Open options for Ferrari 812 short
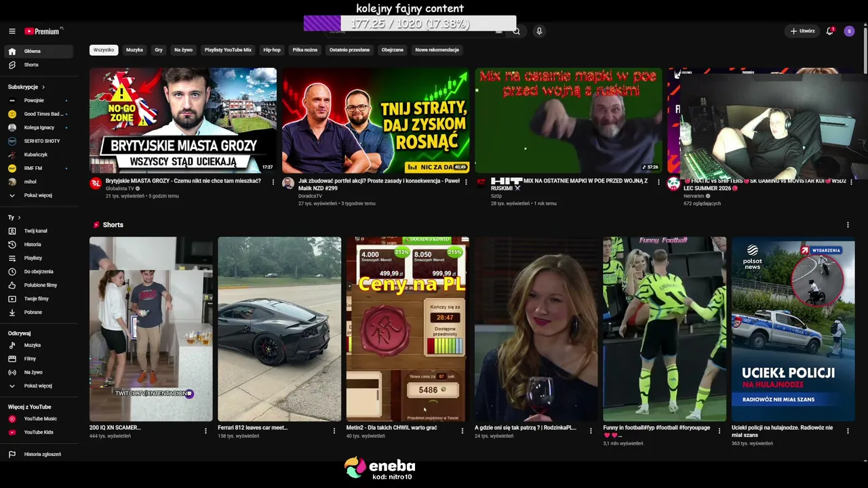This screenshot has height=488, width=868. (x=334, y=430)
